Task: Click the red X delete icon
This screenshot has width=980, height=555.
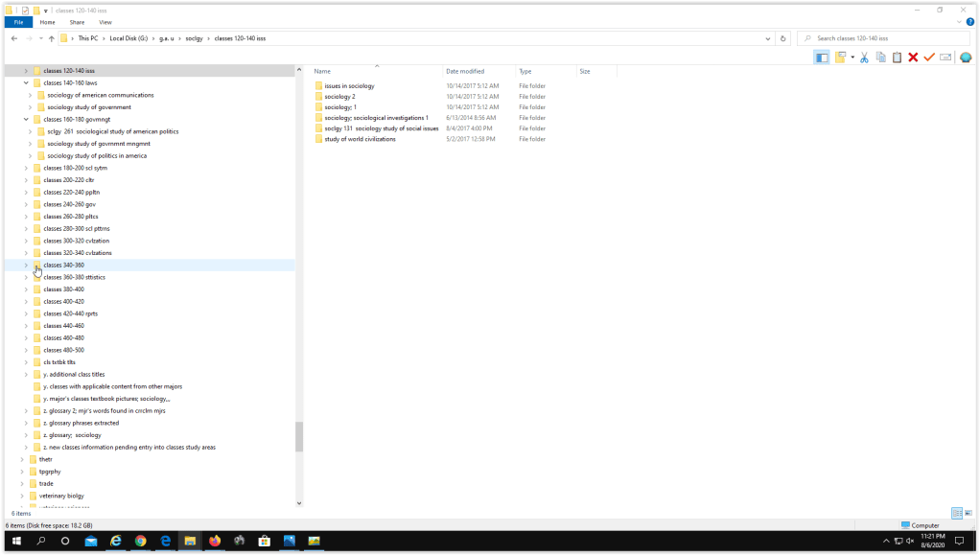Action: [x=913, y=58]
